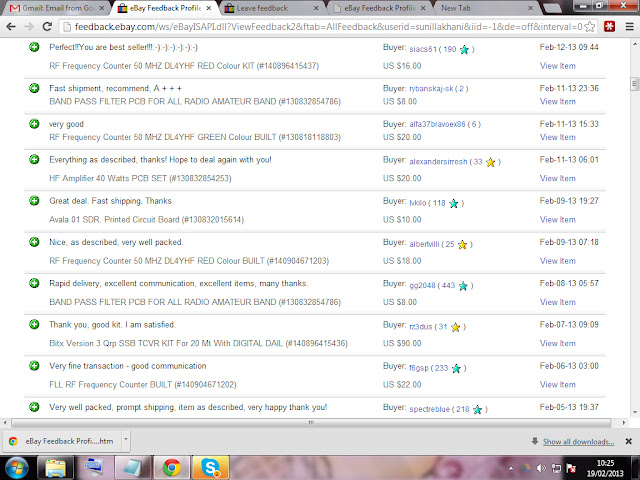Open the rybanskaj-sk buyer profile link
This screenshot has height=480, width=640.
[431, 89]
